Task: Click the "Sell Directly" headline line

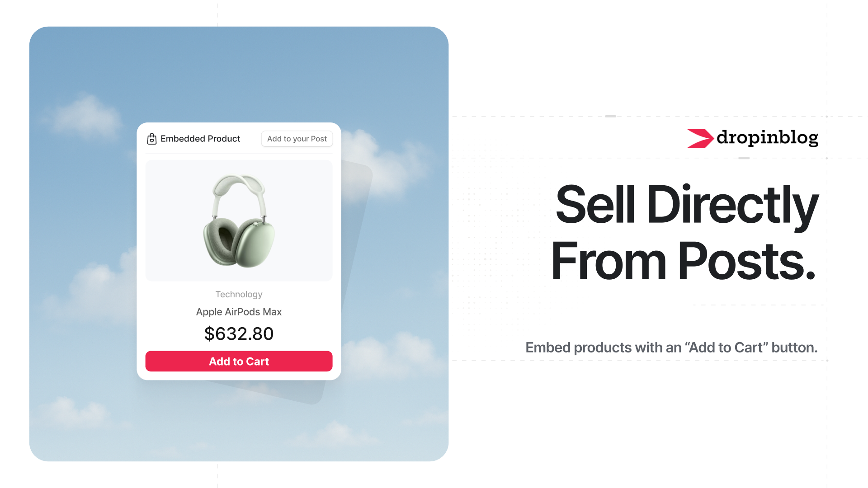Action: click(x=686, y=205)
